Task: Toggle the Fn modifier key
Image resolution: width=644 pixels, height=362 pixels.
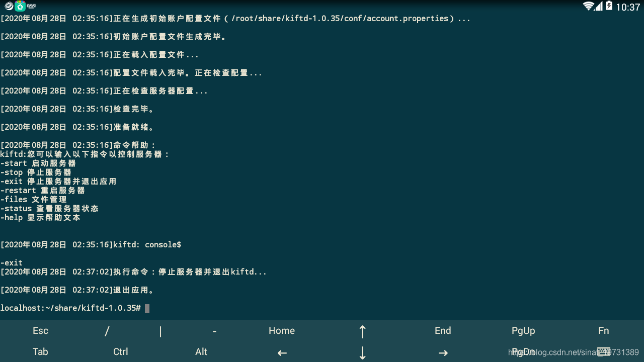Action: click(x=604, y=330)
